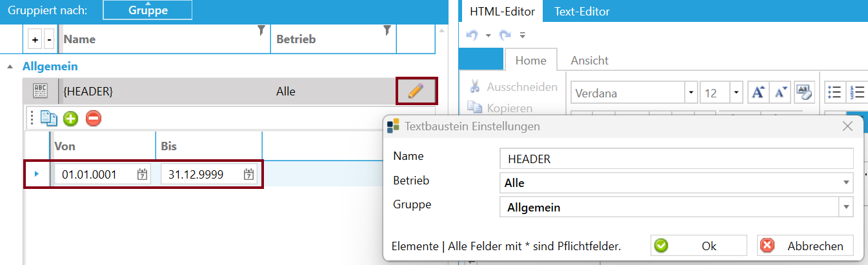This screenshot has width=868, height=265.
Task: Open the Verdana font family dropdown
Action: (x=692, y=93)
